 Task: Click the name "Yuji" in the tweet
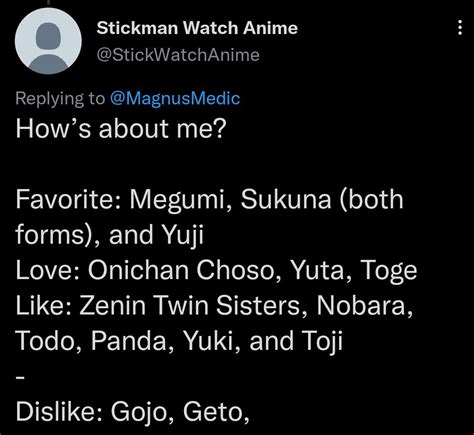[x=183, y=236]
